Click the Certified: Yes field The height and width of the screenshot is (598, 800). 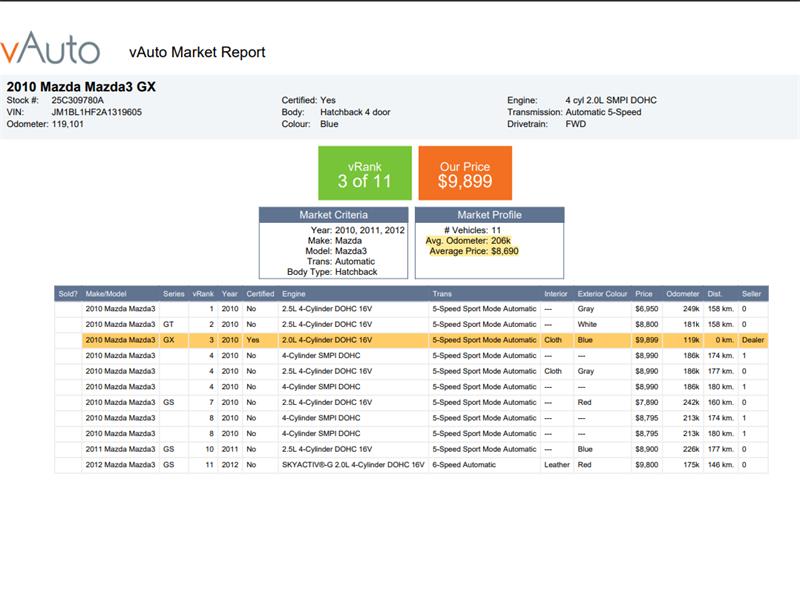tap(309, 100)
